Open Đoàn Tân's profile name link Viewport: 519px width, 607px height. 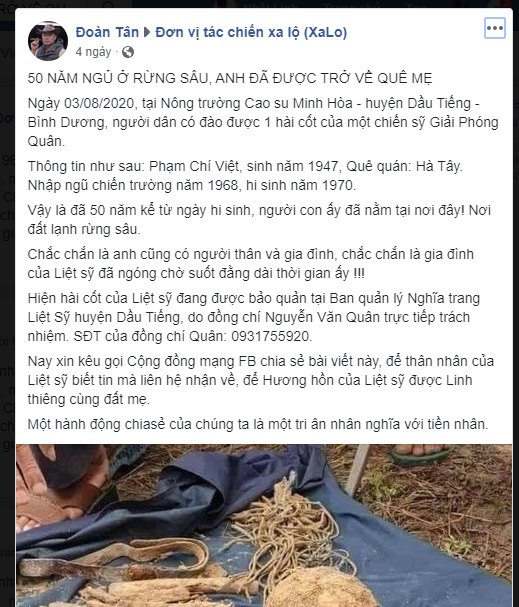coord(107,32)
